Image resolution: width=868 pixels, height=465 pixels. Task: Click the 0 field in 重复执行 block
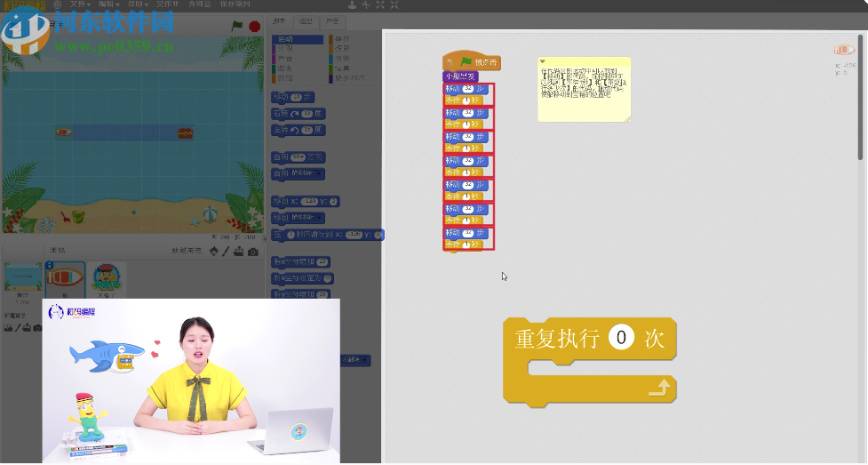(x=621, y=338)
